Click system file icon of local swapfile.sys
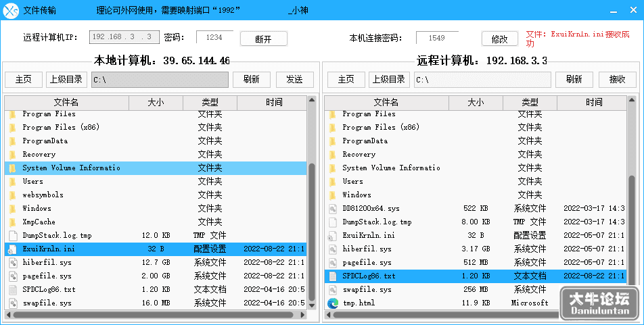Screen dimensions: 644x325 (x=13, y=303)
